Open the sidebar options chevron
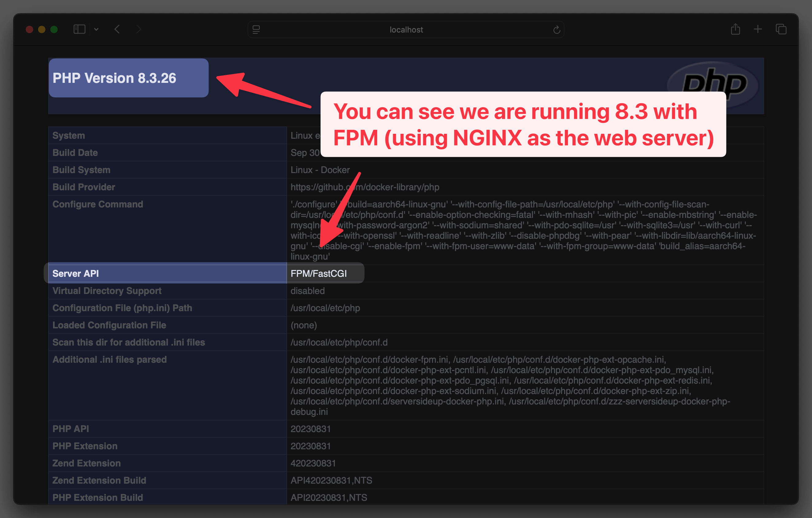The image size is (812, 518). coord(97,29)
